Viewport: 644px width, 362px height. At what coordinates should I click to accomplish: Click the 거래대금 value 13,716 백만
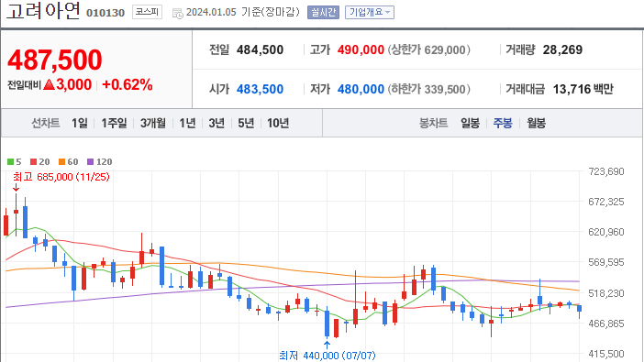tap(583, 89)
